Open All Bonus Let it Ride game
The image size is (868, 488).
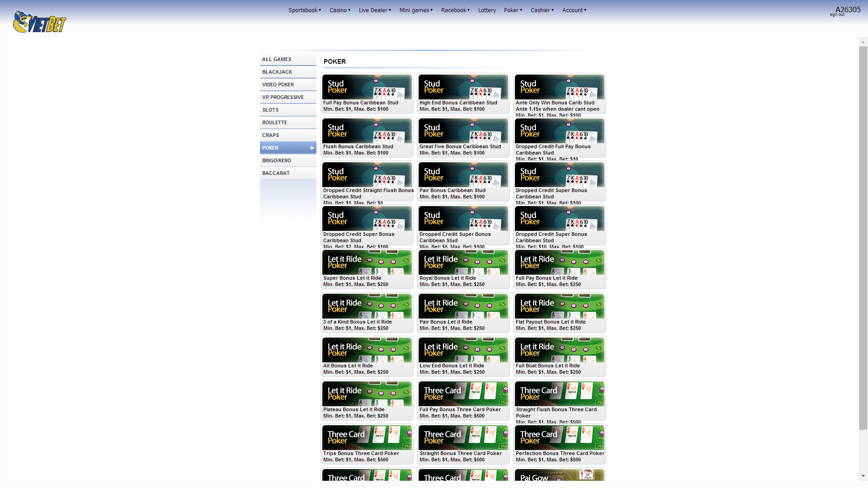[x=367, y=350]
